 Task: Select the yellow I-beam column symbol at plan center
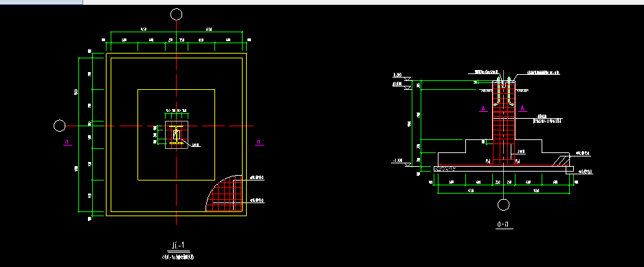(x=177, y=135)
